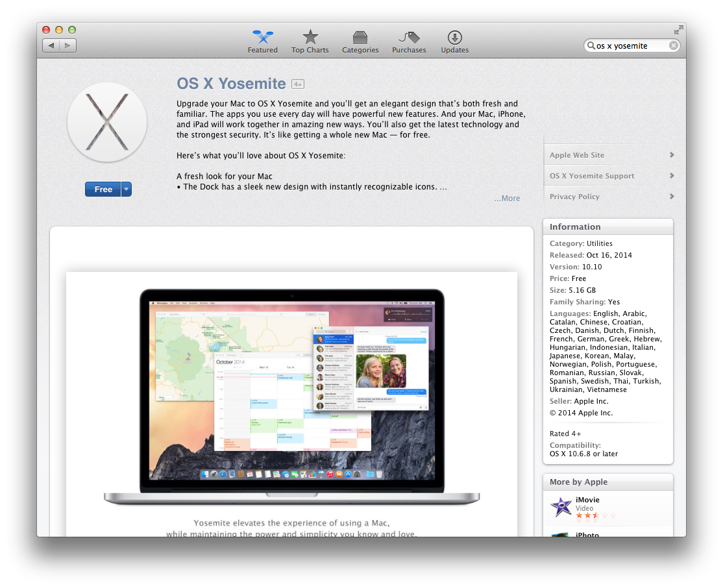Screen dimensions: 723x588
Task: Open the Purchases tag icon
Action: [409, 38]
